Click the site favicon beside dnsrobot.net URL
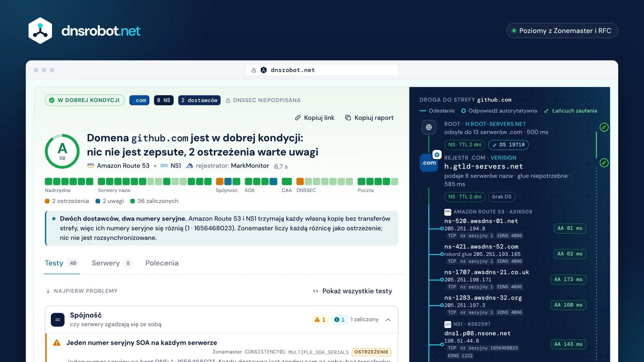 pyautogui.click(x=264, y=70)
